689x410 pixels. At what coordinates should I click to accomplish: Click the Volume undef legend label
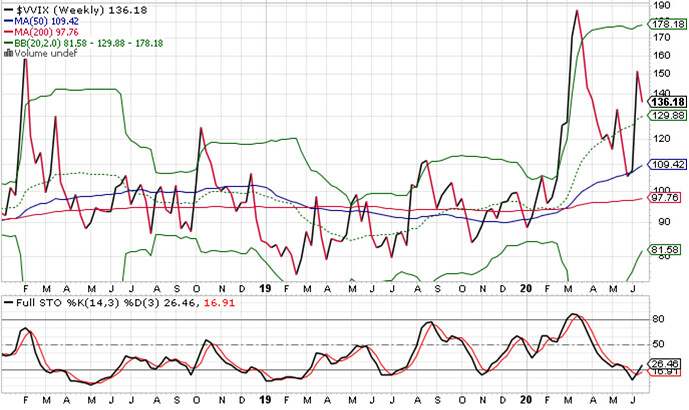click(46, 53)
